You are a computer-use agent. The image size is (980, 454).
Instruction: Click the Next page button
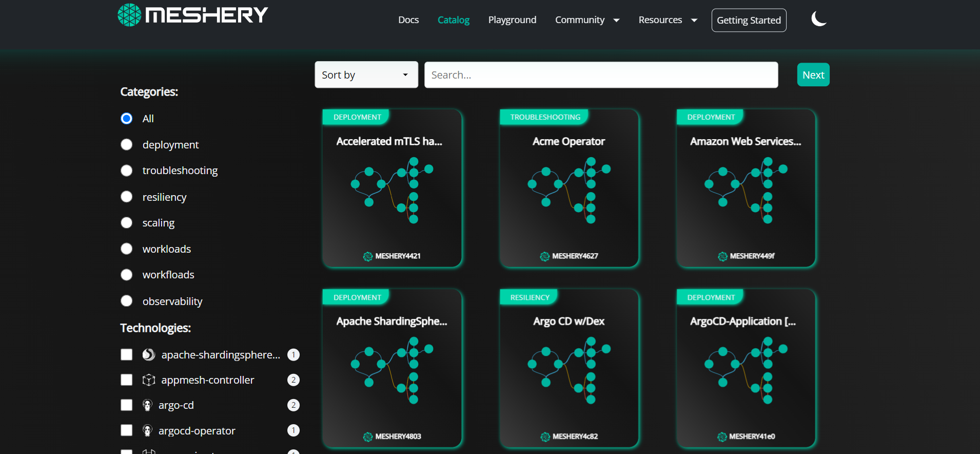813,75
